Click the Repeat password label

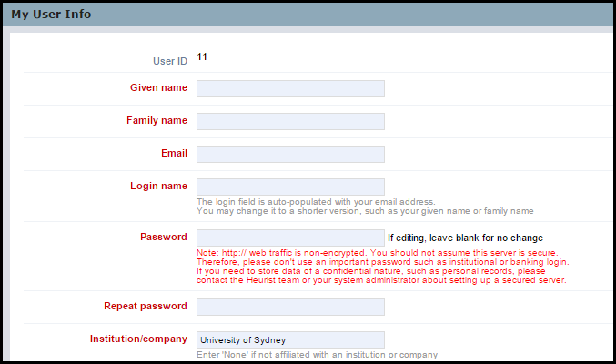[x=146, y=307]
